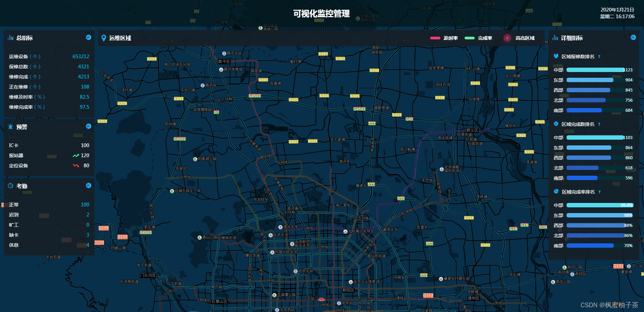Sort 区域报修数排名 with the up arrow

[x=599, y=57]
